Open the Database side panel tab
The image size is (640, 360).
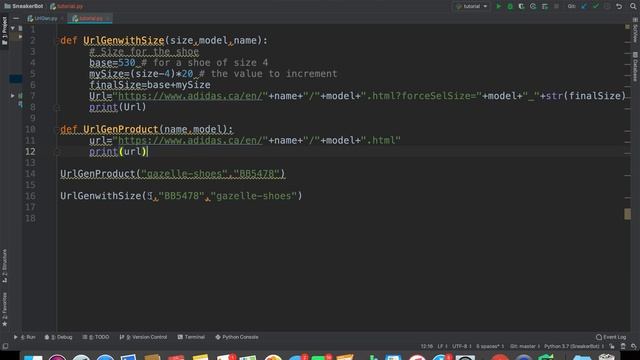[635, 66]
